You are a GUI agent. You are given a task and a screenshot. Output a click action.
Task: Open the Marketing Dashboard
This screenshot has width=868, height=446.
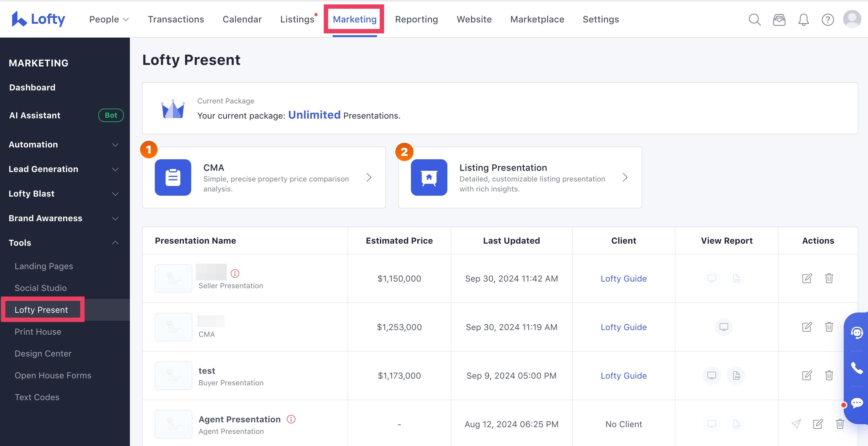tap(32, 88)
